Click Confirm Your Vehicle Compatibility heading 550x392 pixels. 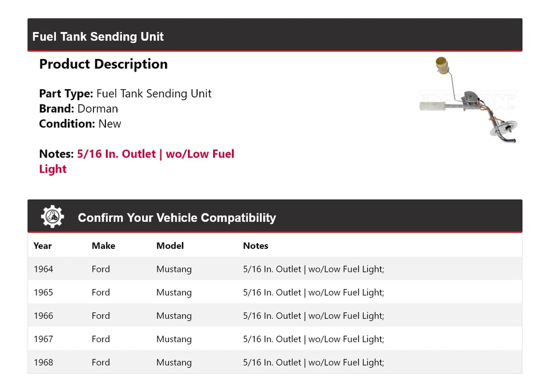pos(176,218)
